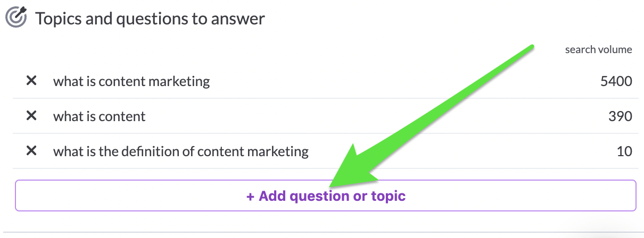Click separator line under "what is content marketing"
The height and width of the screenshot is (238, 644).
pyautogui.click(x=326, y=98)
